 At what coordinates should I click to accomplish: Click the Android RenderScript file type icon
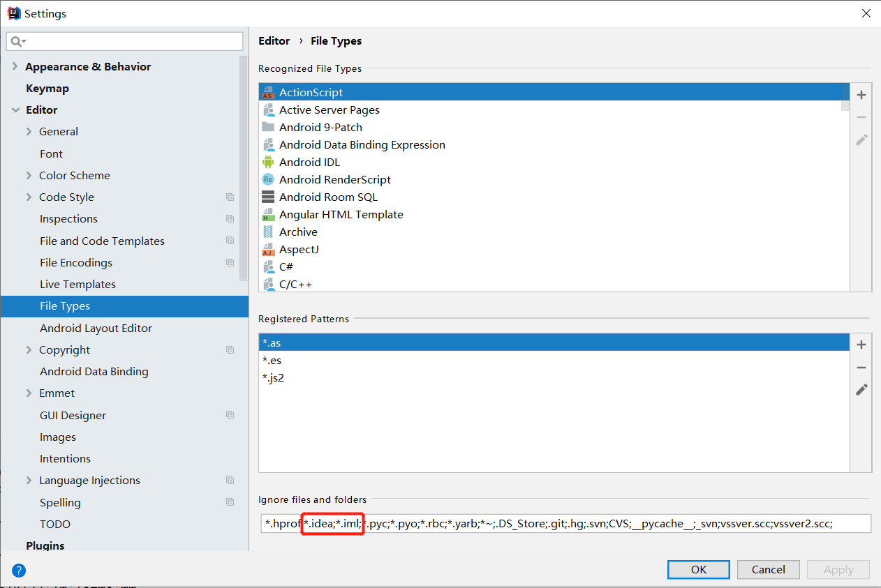[x=268, y=179]
